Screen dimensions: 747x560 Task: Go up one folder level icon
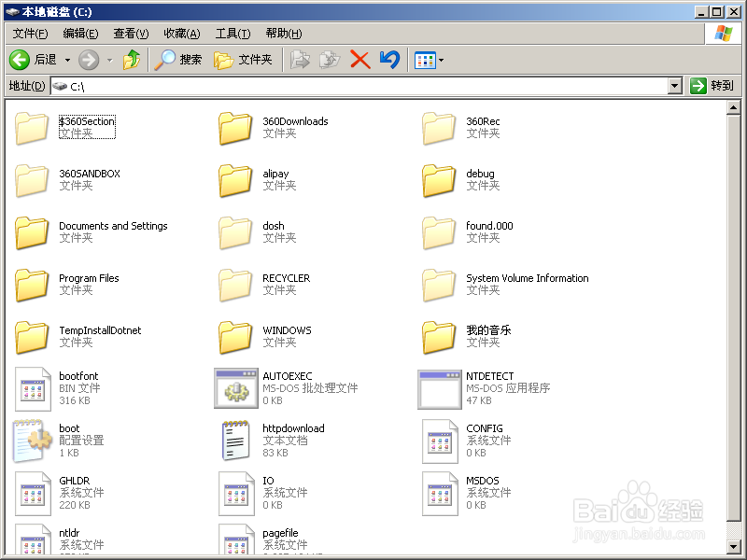coord(132,60)
